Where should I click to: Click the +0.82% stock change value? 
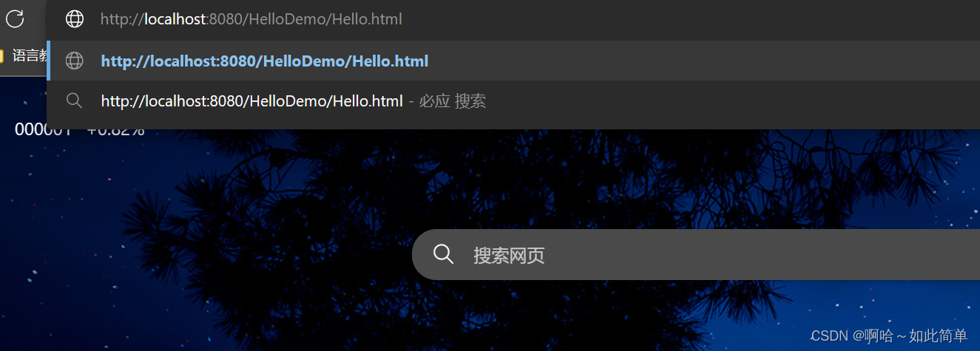click(x=115, y=130)
